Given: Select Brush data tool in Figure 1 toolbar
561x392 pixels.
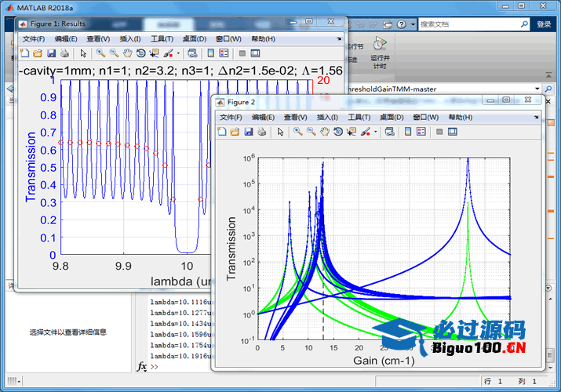Looking at the screenshot, I should 168,53.
